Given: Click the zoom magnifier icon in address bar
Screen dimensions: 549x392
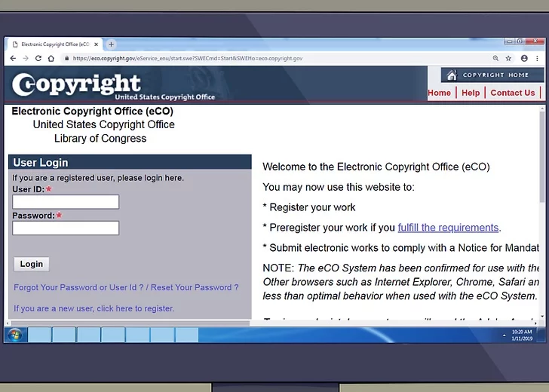Looking at the screenshot, I should click(x=495, y=58).
